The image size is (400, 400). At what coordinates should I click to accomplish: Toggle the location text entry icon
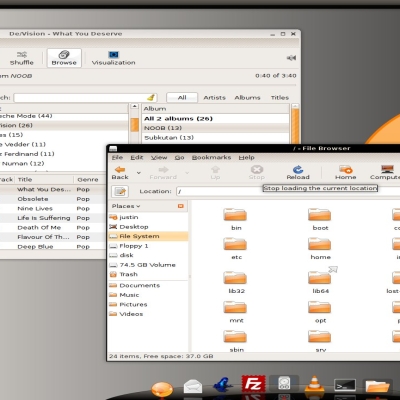[120, 191]
